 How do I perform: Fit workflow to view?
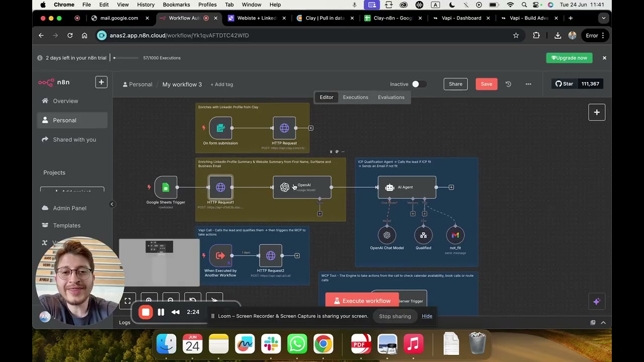pyautogui.click(x=127, y=301)
